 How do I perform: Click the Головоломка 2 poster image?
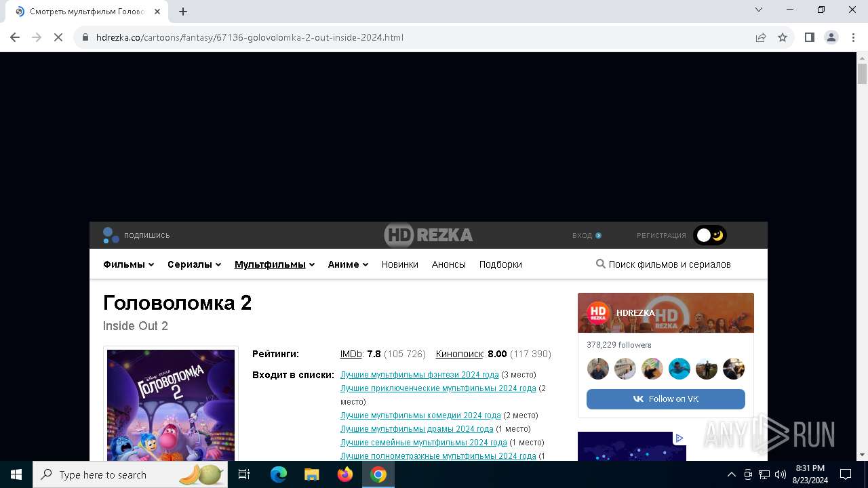[x=171, y=405]
